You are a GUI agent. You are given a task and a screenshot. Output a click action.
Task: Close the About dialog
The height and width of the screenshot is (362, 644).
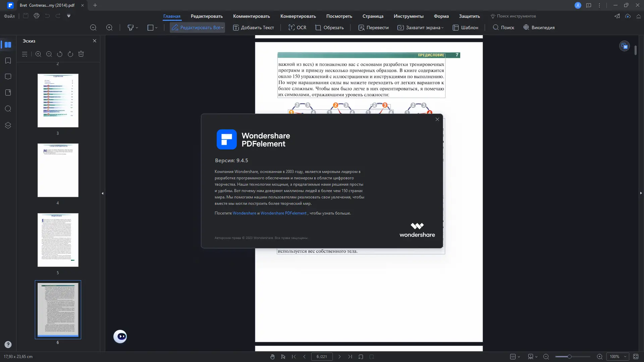437,119
